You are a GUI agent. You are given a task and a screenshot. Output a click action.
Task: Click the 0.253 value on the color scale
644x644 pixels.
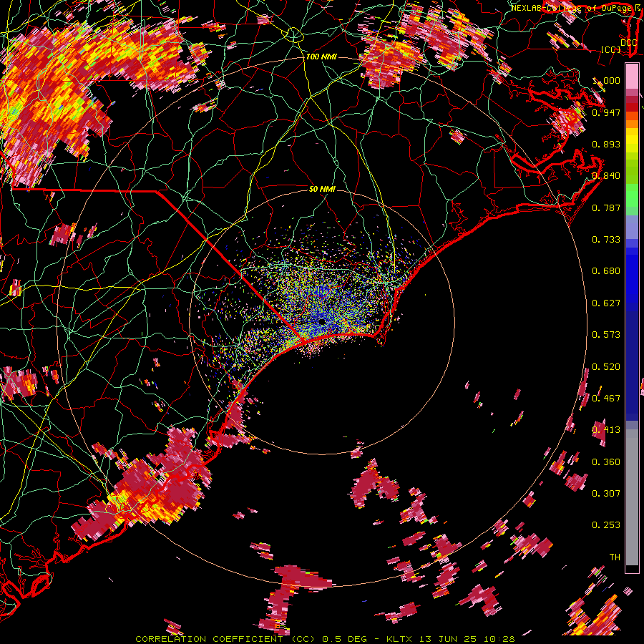coord(606,525)
